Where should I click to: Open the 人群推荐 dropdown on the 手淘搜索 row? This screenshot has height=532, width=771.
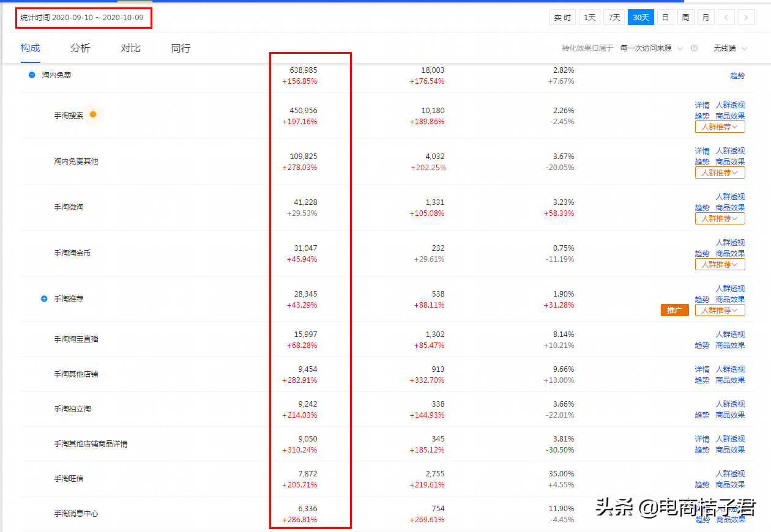tap(720, 127)
